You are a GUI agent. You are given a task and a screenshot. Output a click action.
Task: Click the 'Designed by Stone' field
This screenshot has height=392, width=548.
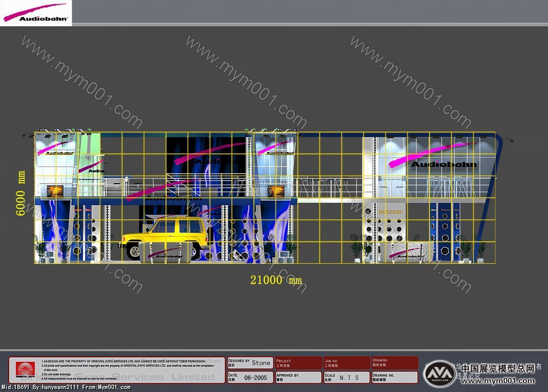tap(250, 363)
